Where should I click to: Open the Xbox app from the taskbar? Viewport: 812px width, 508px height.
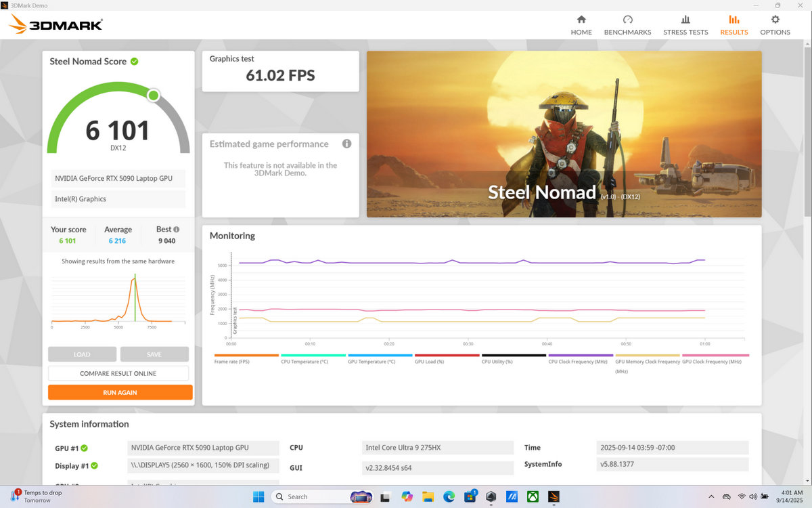533,496
